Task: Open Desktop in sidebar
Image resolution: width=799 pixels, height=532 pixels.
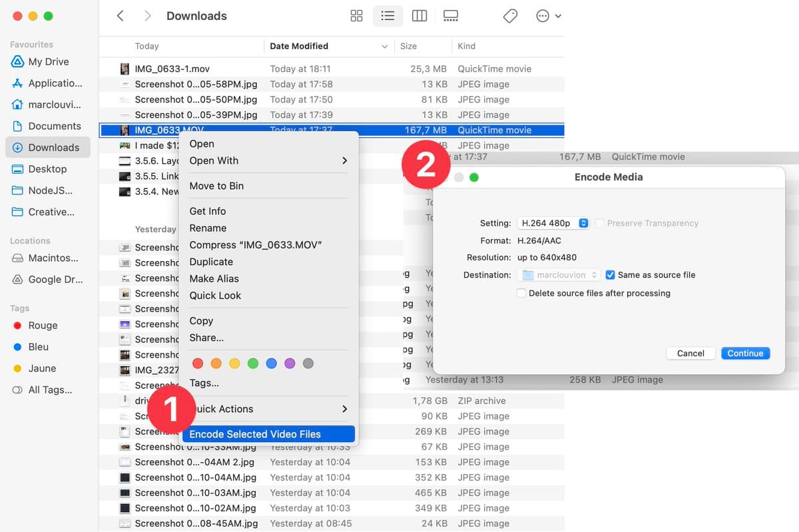Action: [48, 168]
